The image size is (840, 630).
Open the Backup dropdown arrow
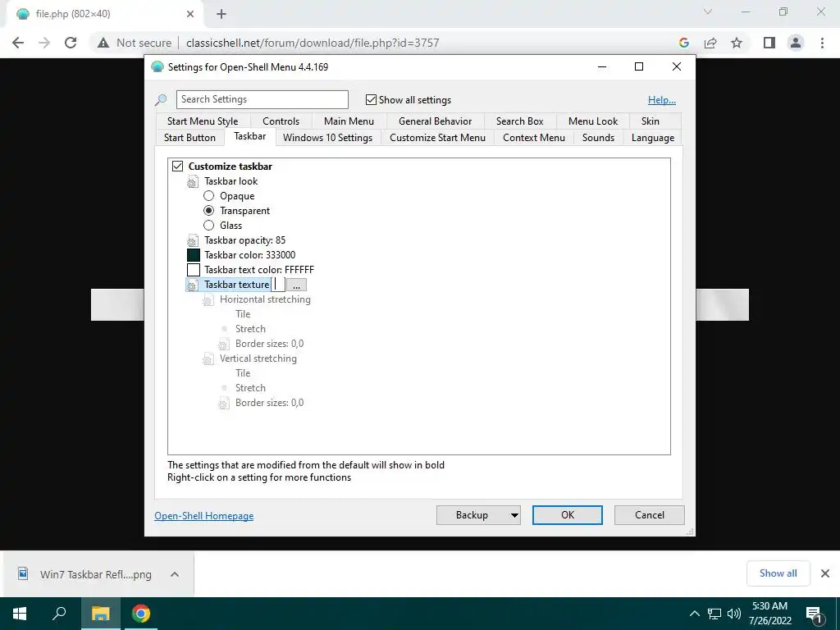[x=514, y=515]
